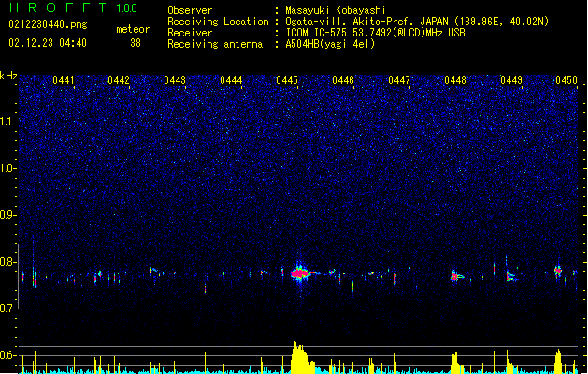Click the 0448 time marker
This screenshot has width=588, height=374.
455,80
